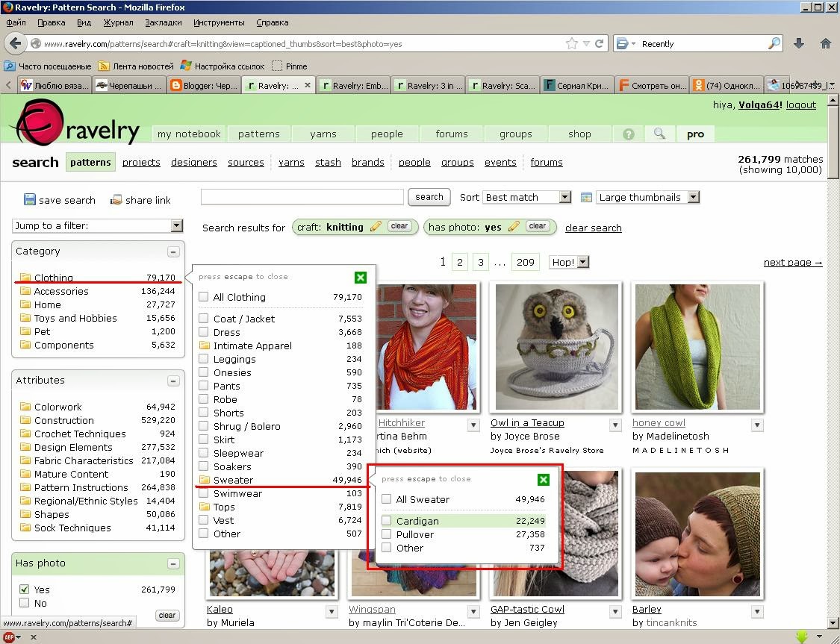
Task: Open the my notebook nav tab
Action: [x=189, y=134]
